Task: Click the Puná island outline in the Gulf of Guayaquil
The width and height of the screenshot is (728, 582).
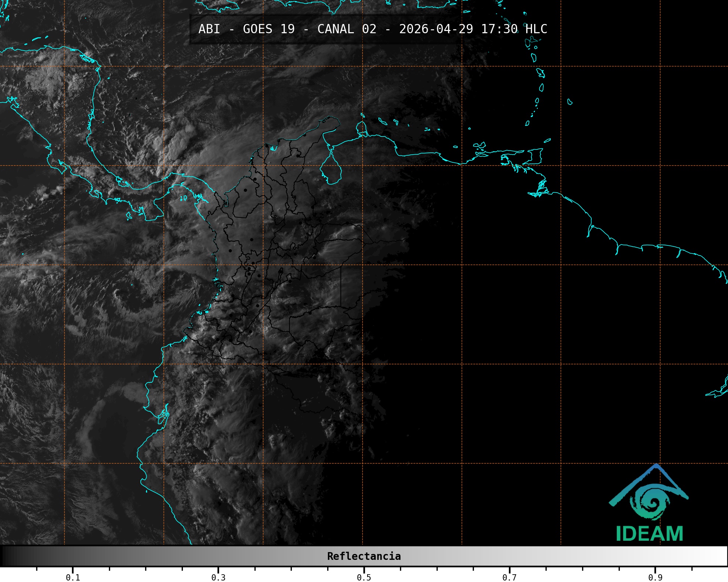Action: point(162,420)
